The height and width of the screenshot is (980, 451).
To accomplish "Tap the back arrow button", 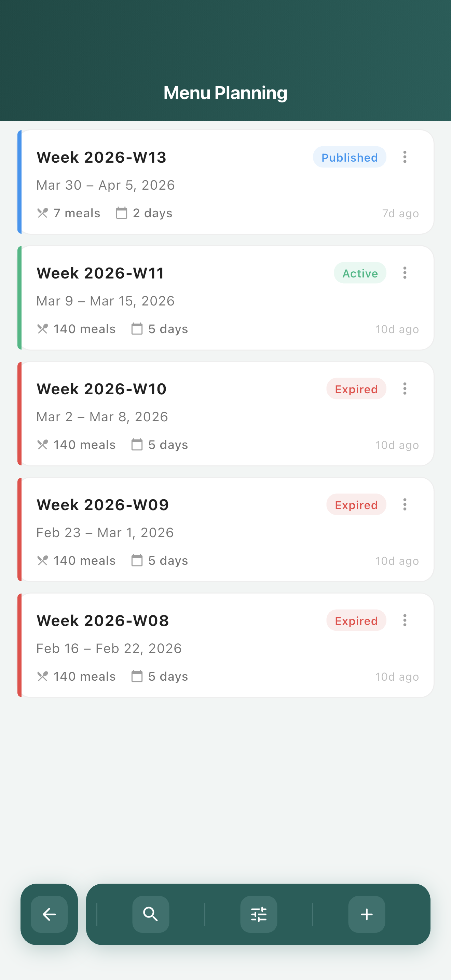I will pos(49,914).
